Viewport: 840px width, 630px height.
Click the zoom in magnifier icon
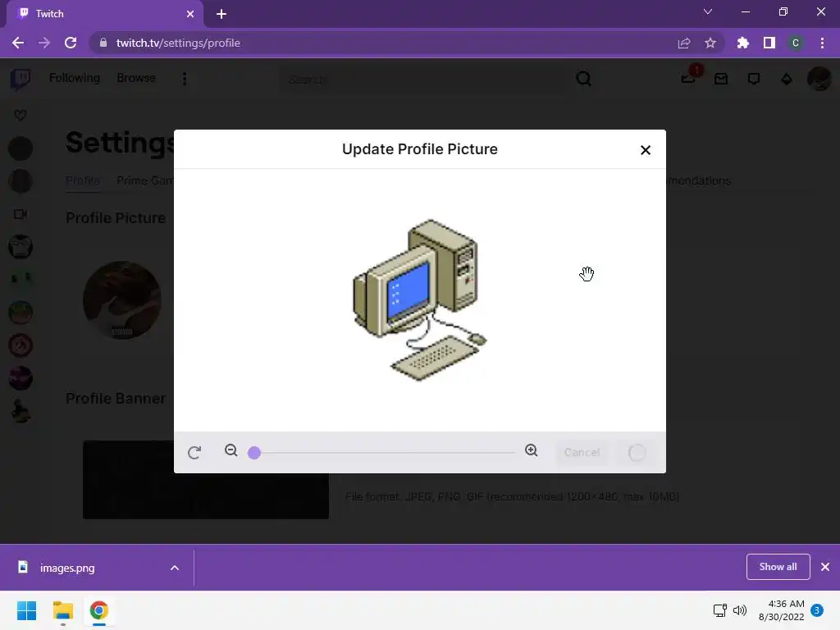532,450
